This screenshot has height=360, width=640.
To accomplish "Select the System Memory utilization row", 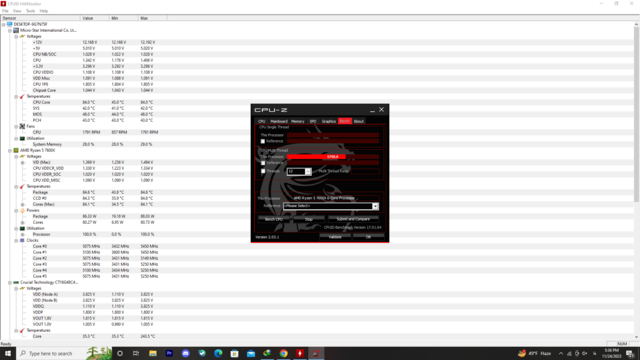I will [317, 144].
